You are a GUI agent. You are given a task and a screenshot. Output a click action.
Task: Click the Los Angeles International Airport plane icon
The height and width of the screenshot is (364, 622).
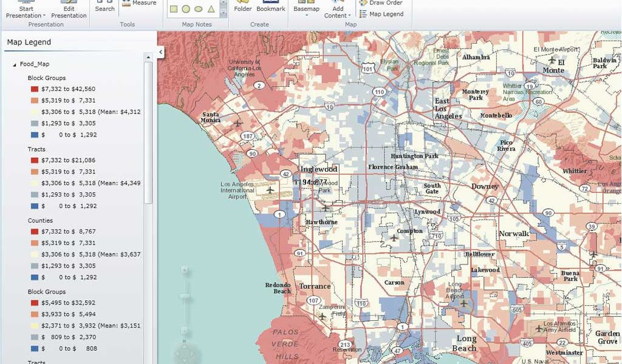coord(270,190)
